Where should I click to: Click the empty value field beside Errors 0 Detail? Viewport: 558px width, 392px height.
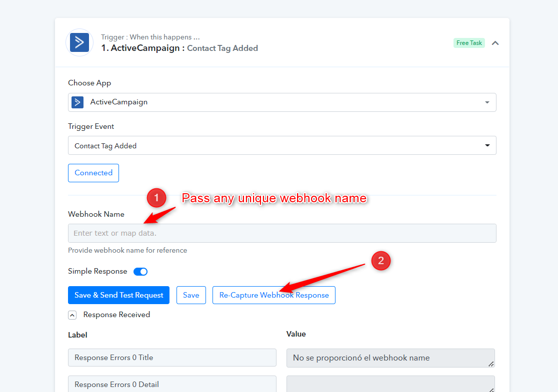click(x=390, y=384)
